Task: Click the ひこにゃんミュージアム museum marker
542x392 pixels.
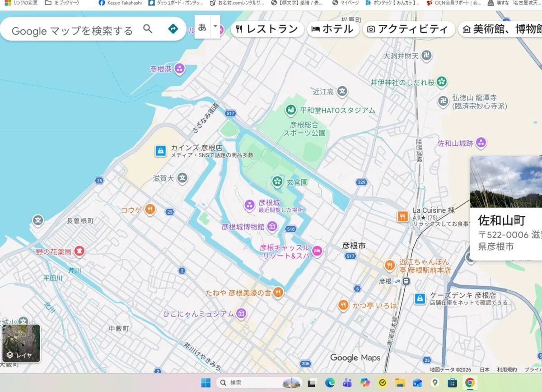Action: tap(241, 313)
